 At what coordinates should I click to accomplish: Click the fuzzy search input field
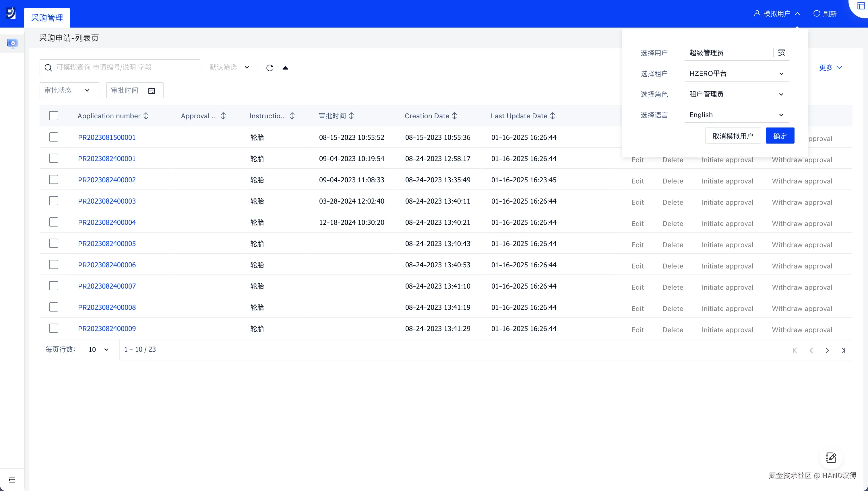125,67
